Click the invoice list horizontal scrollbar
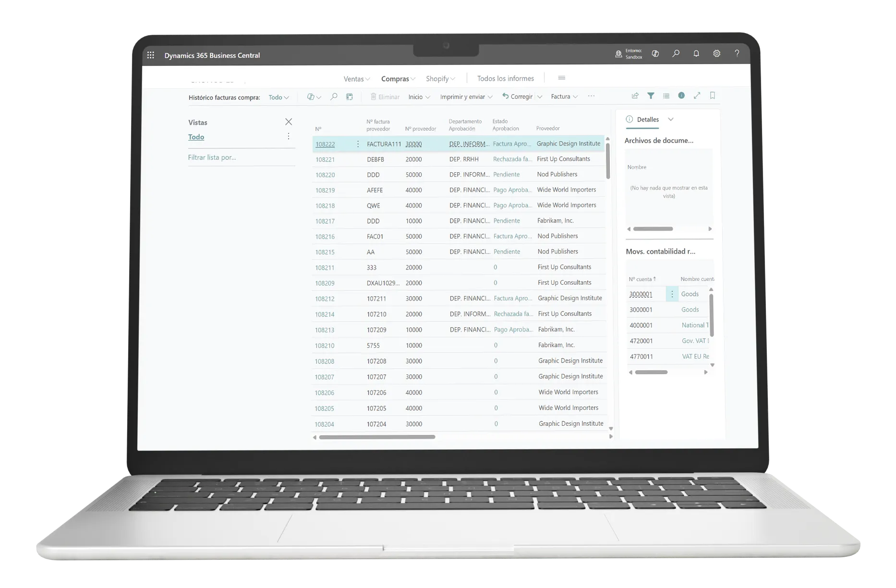Screen dimensions: 896x588 pos(377,437)
